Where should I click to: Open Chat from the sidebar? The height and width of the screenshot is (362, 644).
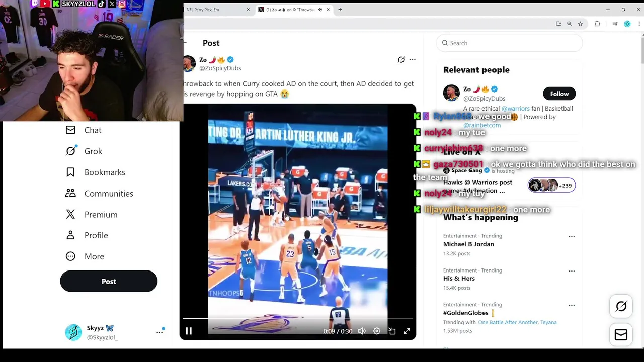click(x=84, y=130)
